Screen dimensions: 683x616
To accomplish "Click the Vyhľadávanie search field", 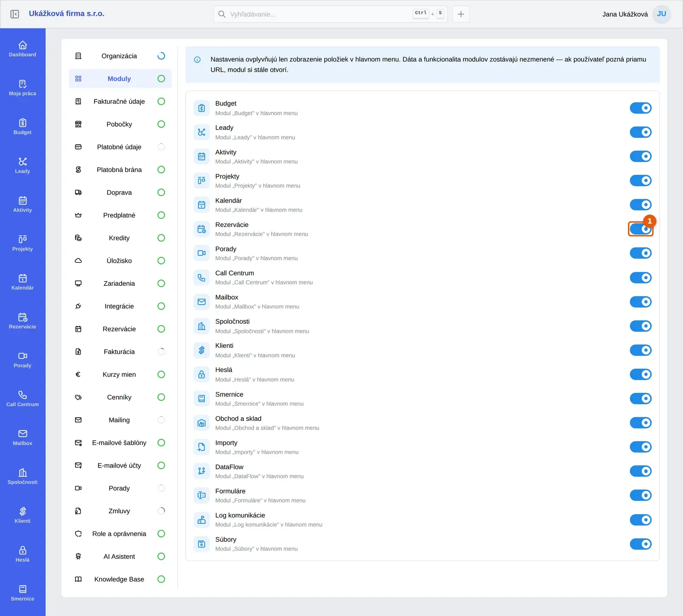I will point(330,14).
